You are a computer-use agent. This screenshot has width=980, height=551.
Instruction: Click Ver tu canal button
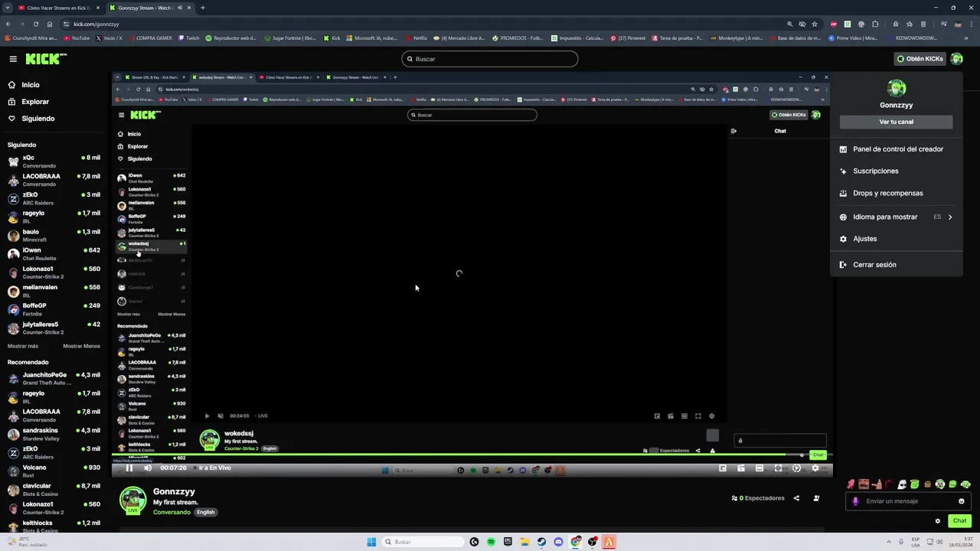(x=896, y=122)
